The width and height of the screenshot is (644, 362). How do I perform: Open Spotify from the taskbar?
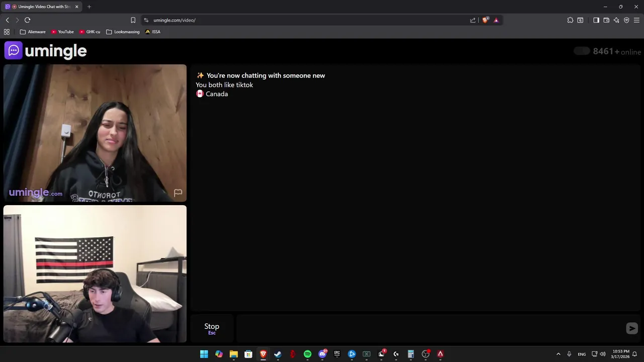tap(307, 354)
